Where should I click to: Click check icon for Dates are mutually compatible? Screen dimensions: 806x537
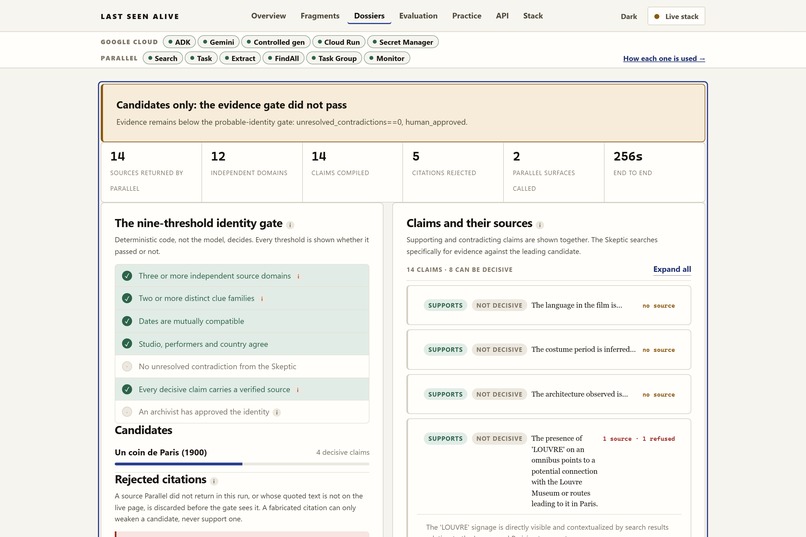click(127, 321)
